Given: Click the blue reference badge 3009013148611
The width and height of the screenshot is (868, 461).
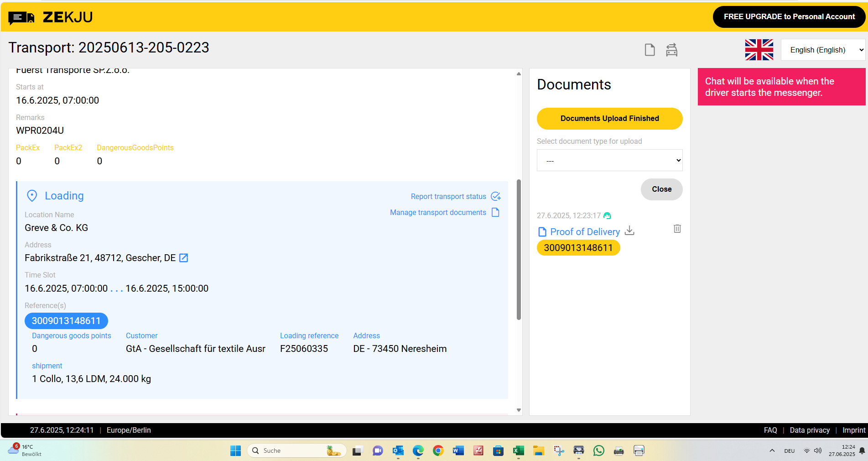Looking at the screenshot, I should [66, 321].
